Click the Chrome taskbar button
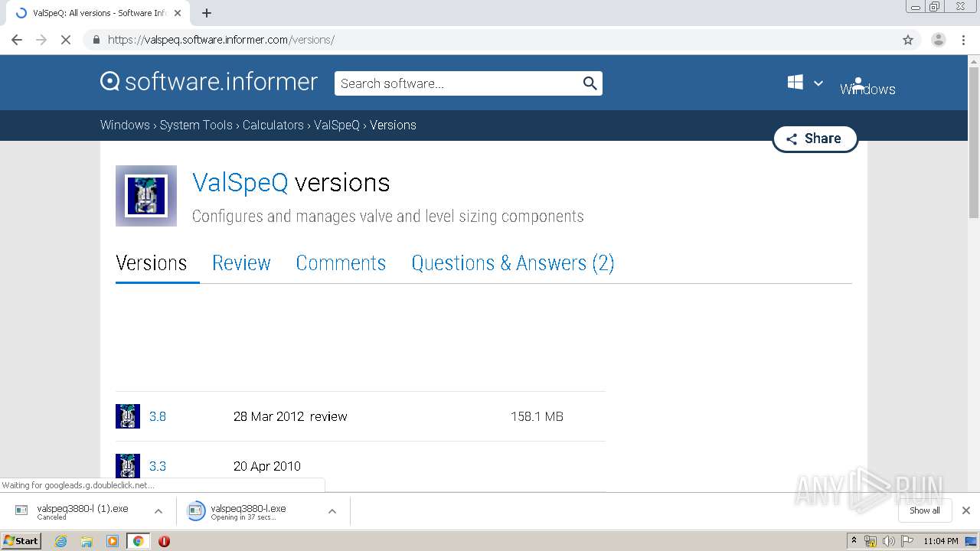Image resolution: width=980 pixels, height=551 pixels. point(138,541)
